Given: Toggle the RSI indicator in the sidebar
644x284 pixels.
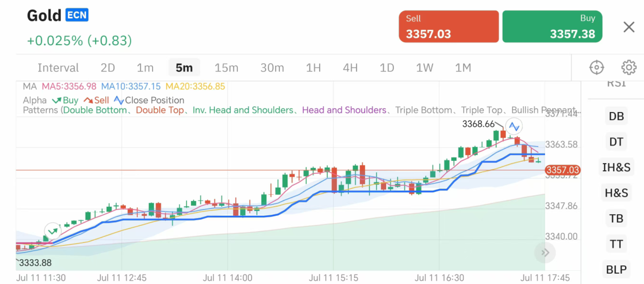Looking at the screenshot, I should pos(616,82).
